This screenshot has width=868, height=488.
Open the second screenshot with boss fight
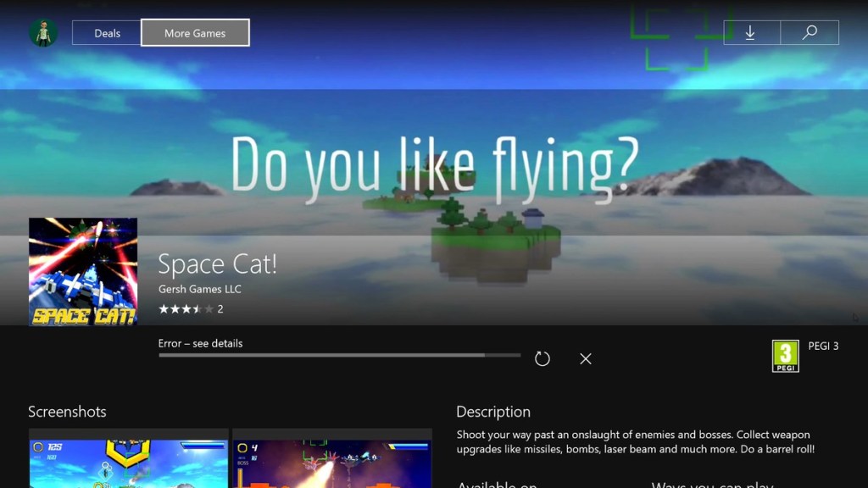pos(332,458)
